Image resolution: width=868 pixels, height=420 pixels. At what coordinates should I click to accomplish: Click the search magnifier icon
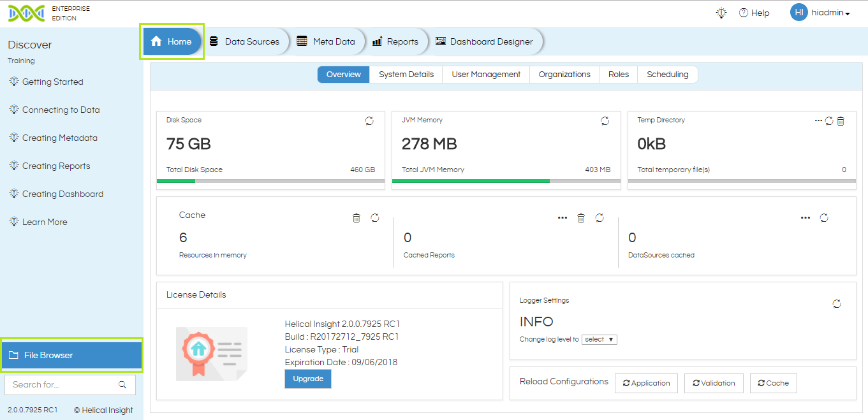coord(122,384)
